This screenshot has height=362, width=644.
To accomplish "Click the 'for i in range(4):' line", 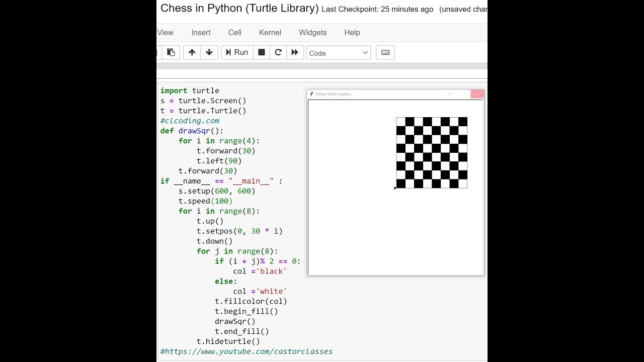I will click(219, 141).
